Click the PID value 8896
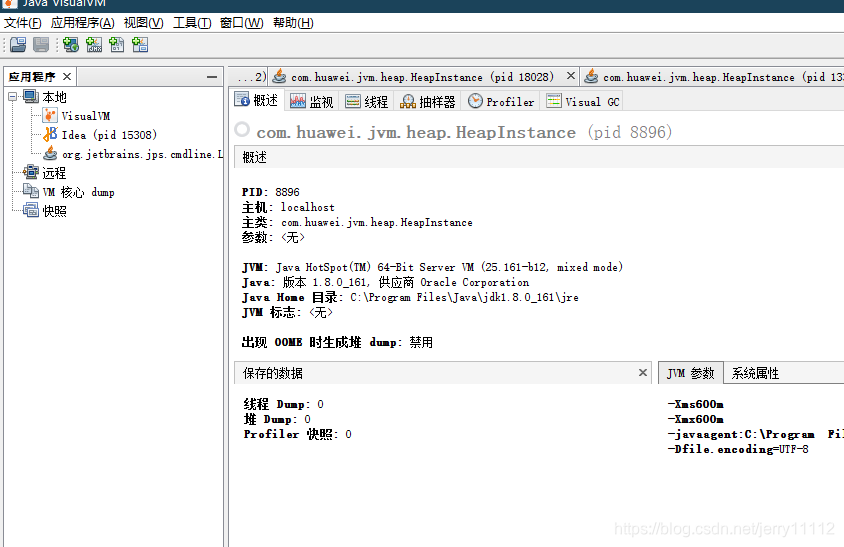This screenshot has width=844, height=547. coord(287,192)
